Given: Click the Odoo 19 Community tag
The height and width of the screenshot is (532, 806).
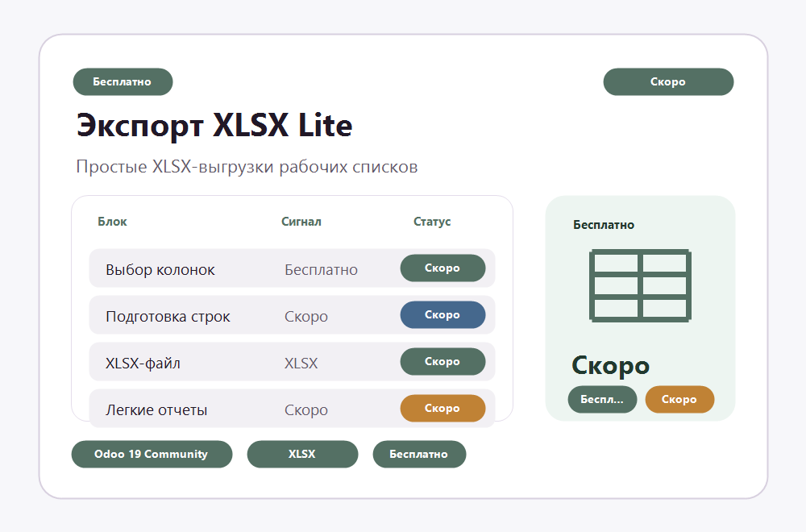Looking at the screenshot, I should pos(152,454).
